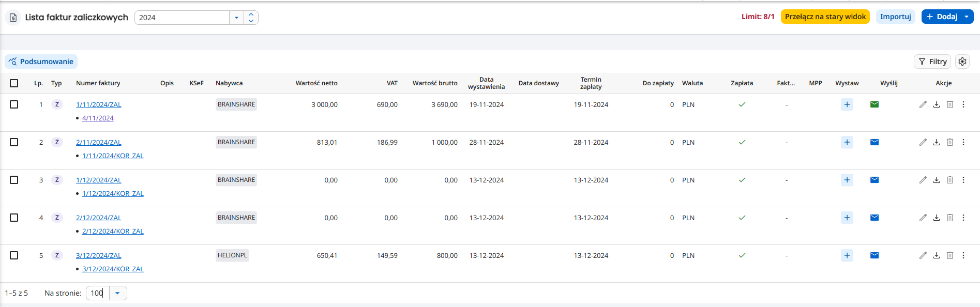The width and height of the screenshot is (980, 307).
Task: Tick the checkbox for row 3
Action: 14,180
